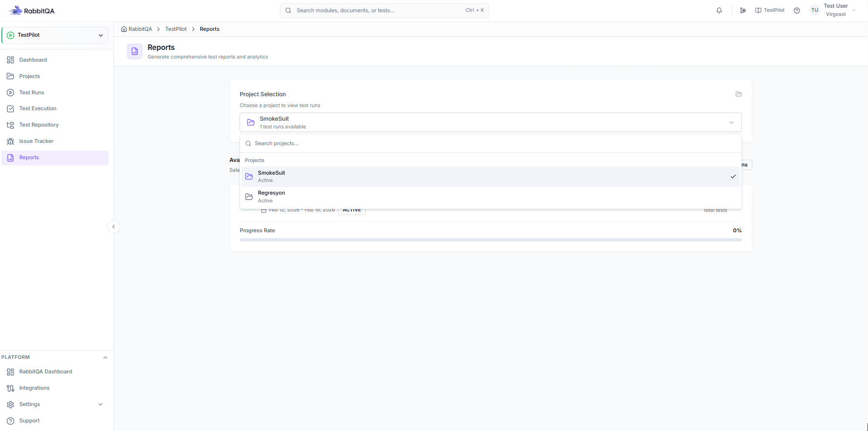Screen dimensions: 868x431
Task: Collapse the PLATFORM section
Action: tap(105, 358)
